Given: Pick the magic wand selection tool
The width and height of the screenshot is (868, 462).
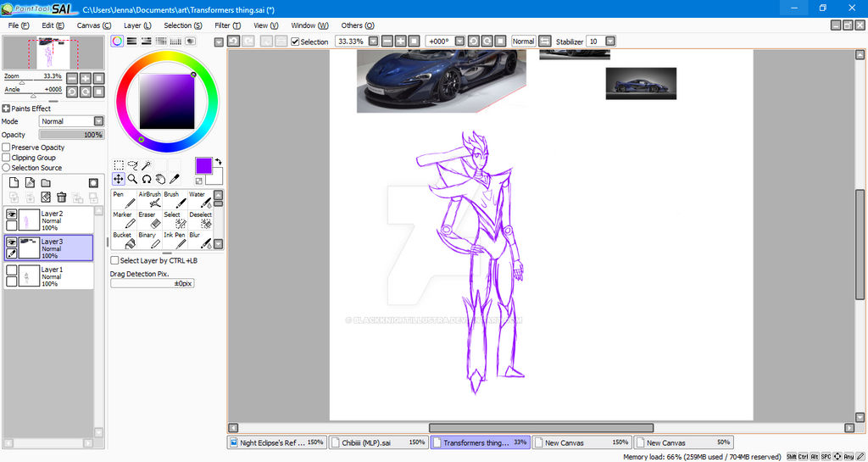Looking at the screenshot, I should tap(146, 165).
